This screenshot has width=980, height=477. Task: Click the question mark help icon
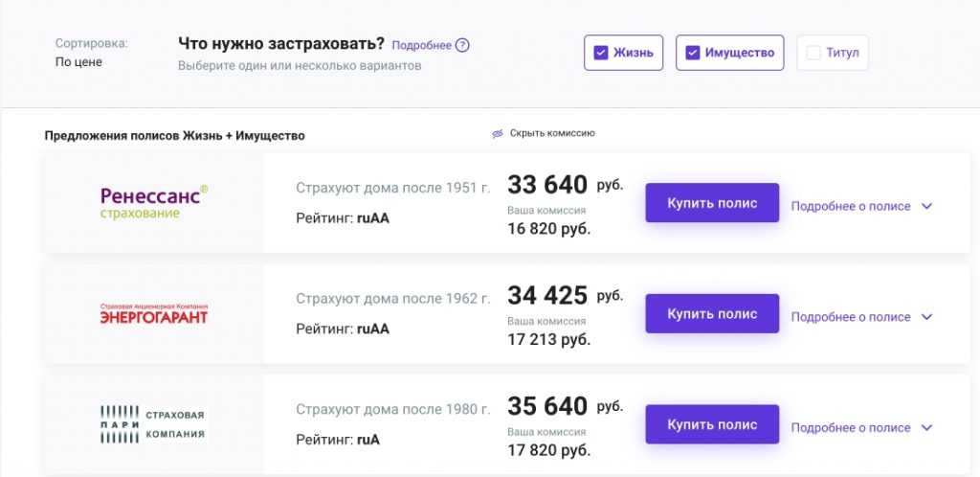pos(463,45)
